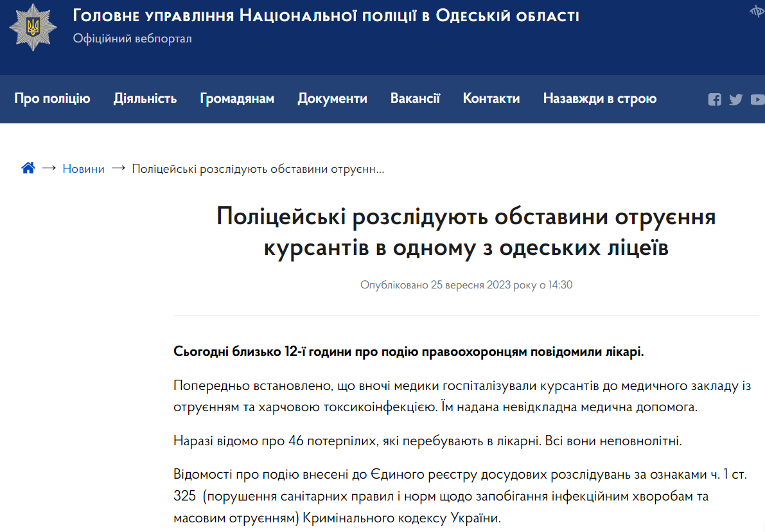Viewport: 765px width, 532px height.
Task: Select 'Назавжди в строю' in the navigation
Action: pyautogui.click(x=599, y=99)
